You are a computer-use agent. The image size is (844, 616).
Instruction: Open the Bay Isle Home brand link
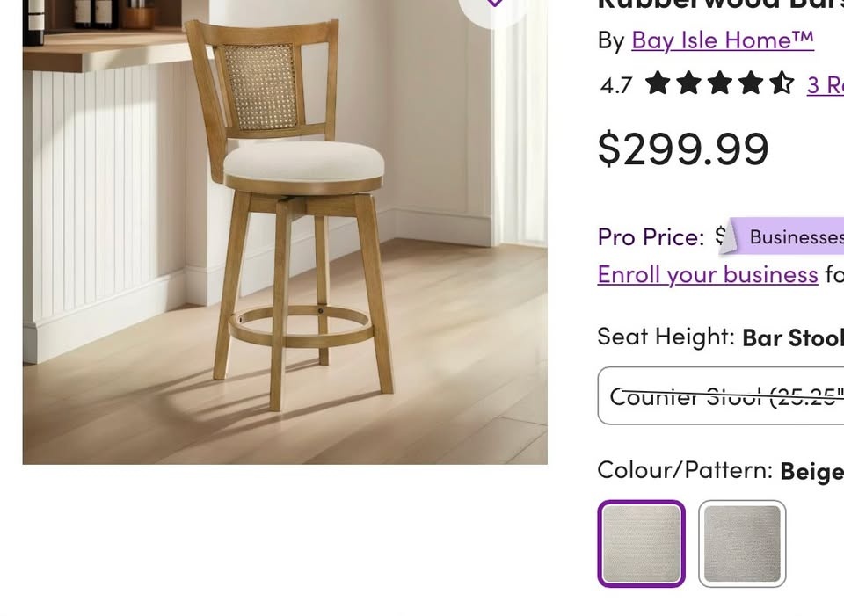click(723, 40)
